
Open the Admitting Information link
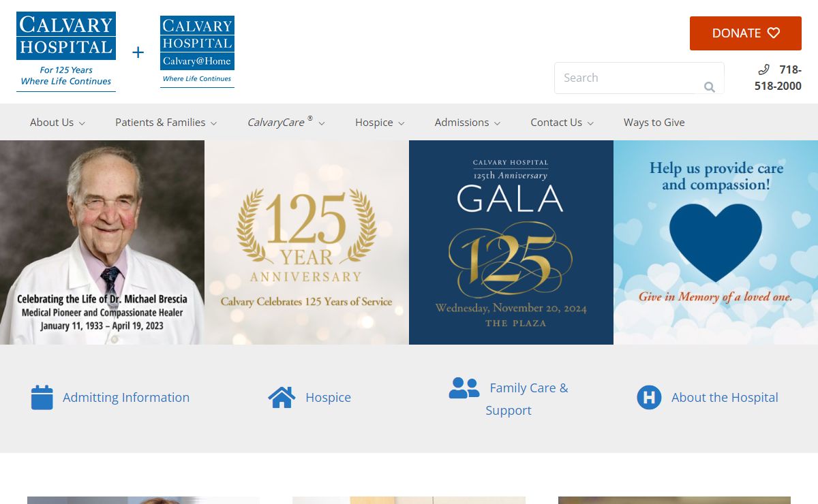pyautogui.click(x=126, y=397)
